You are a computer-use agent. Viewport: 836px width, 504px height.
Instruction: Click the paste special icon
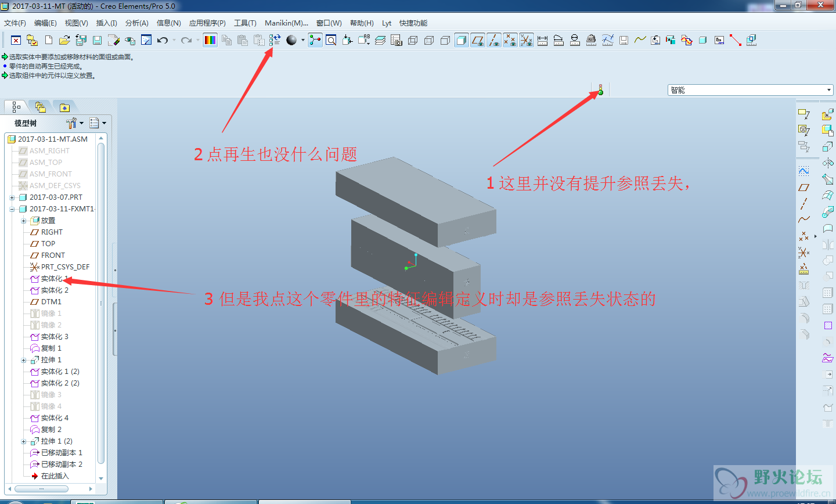pos(259,40)
